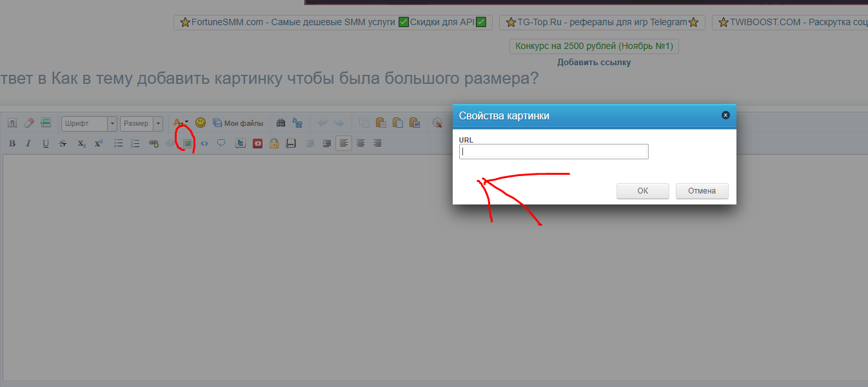Click the Добавить ссылку link
Viewport: 868px width, 387px height.
click(x=594, y=63)
